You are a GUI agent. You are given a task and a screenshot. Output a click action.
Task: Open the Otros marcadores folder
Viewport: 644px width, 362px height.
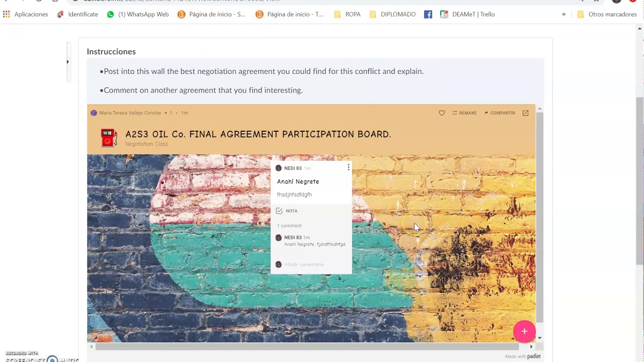tap(607, 15)
